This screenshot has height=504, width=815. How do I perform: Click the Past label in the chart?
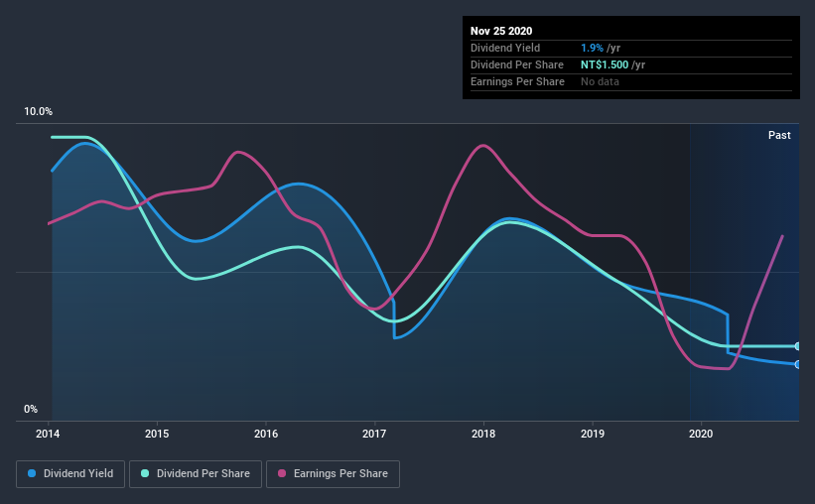click(779, 135)
